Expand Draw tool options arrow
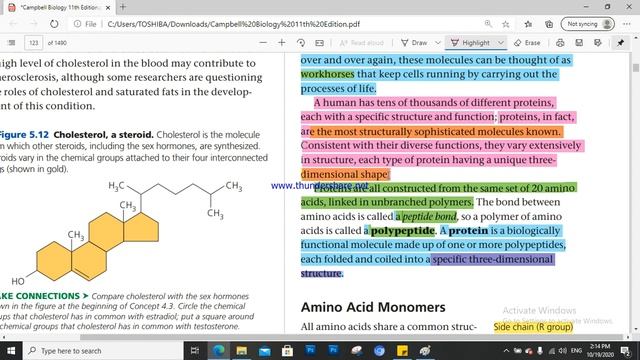Viewport: 640px width, 360px height. [x=438, y=43]
